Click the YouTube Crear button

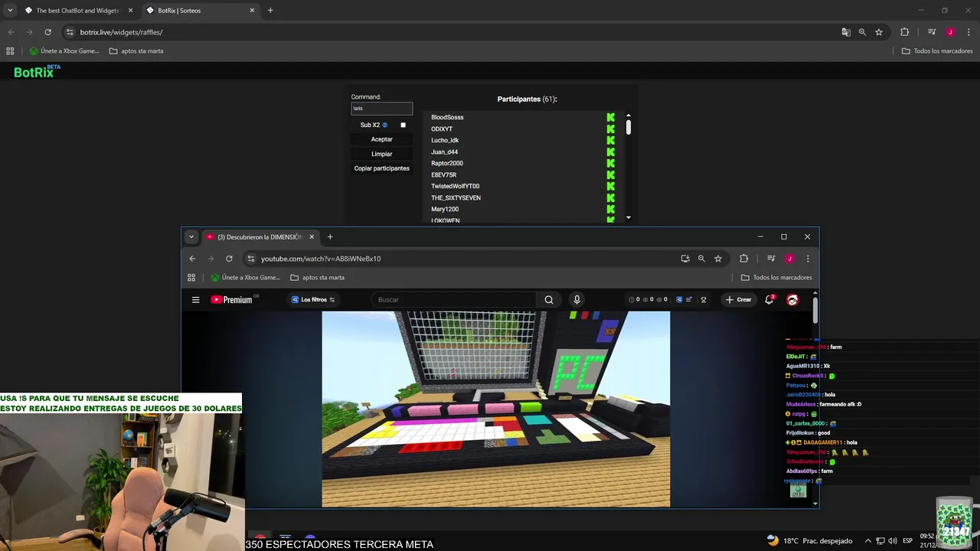739,300
